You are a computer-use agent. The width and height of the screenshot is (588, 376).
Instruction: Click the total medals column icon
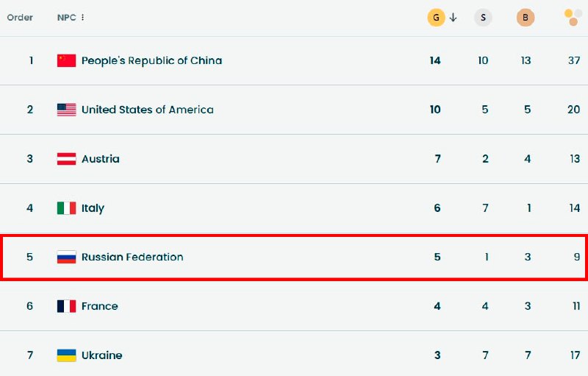click(x=571, y=18)
